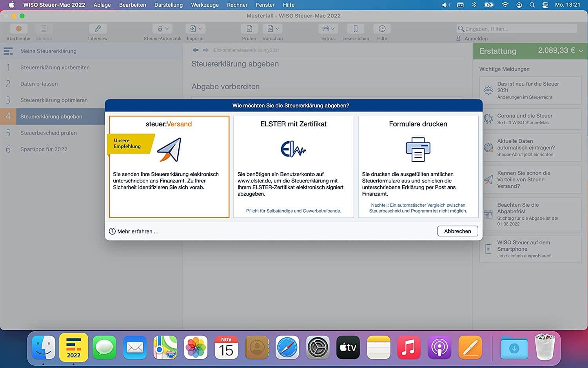Click the Mehr erfahren link

pos(134,231)
